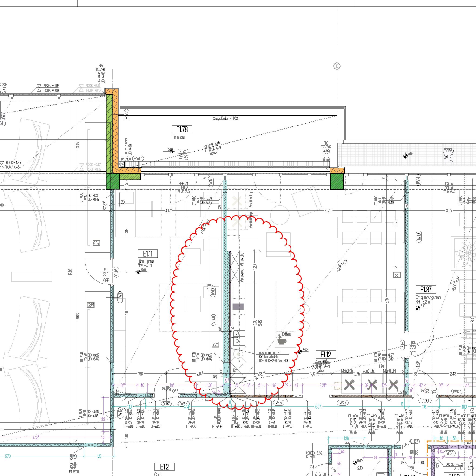Select rightmost Menükühl fork-and-knife symbol
Viewport: 476px width, 476px height.
coord(393,384)
